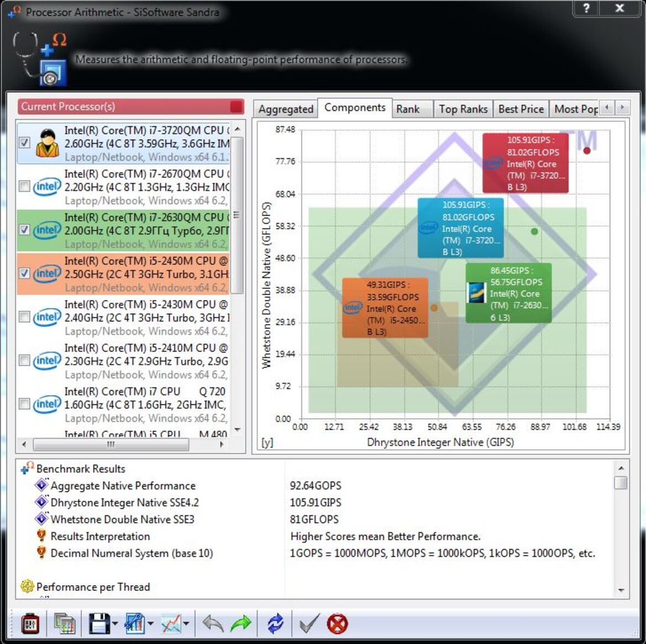The width and height of the screenshot is (646, 644).
Task: Click the red data point on the chart
Action: pyautogui.click(x=587, y=151)
